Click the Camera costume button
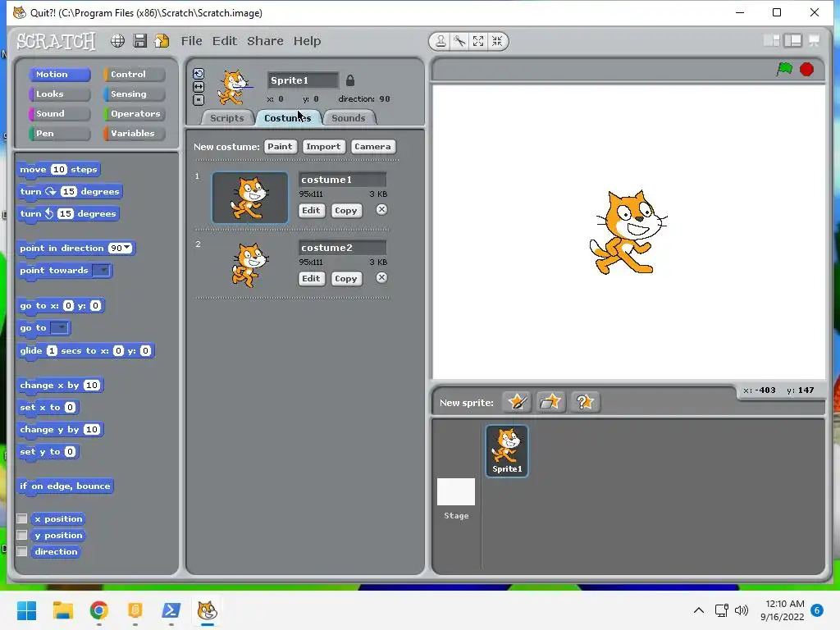The height and width of the screenshot is (630, 840). click(373, 146)
